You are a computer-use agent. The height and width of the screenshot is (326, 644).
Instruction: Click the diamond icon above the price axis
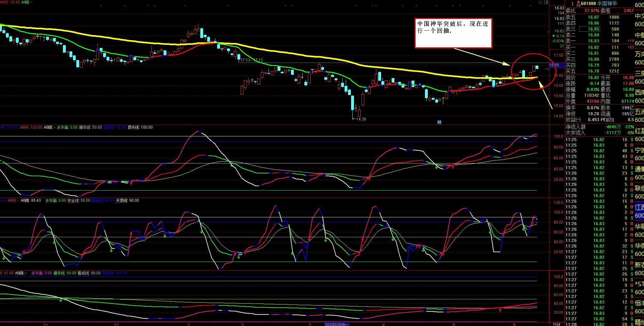point(540,2)
